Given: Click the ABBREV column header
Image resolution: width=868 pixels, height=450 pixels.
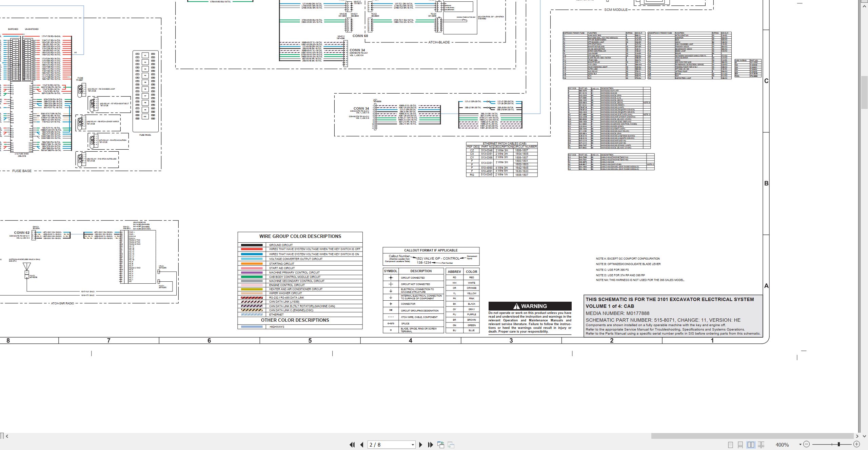Looking at the screenshot, I should (454, 272).
